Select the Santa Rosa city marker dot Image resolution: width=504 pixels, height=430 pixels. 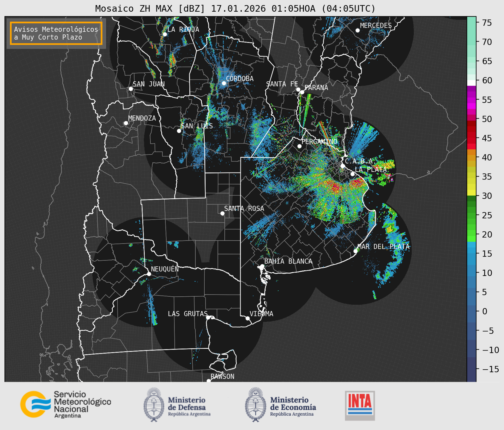coord(222,213)
